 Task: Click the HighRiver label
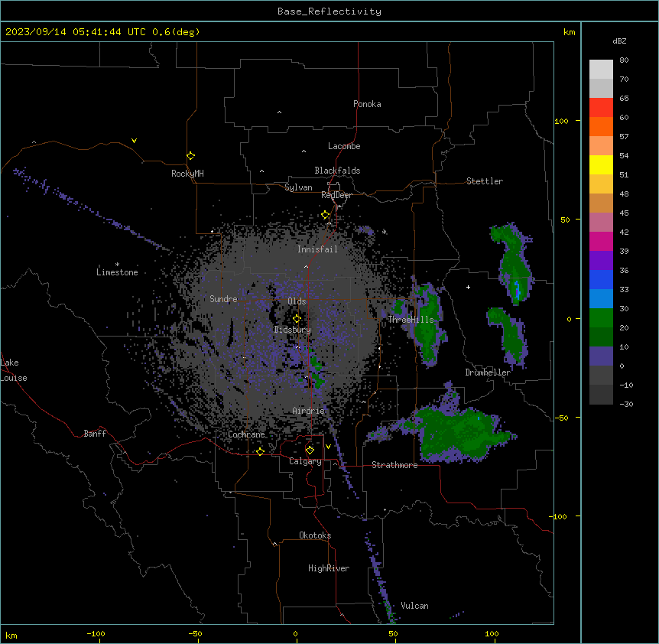click(x=329, y=568)
